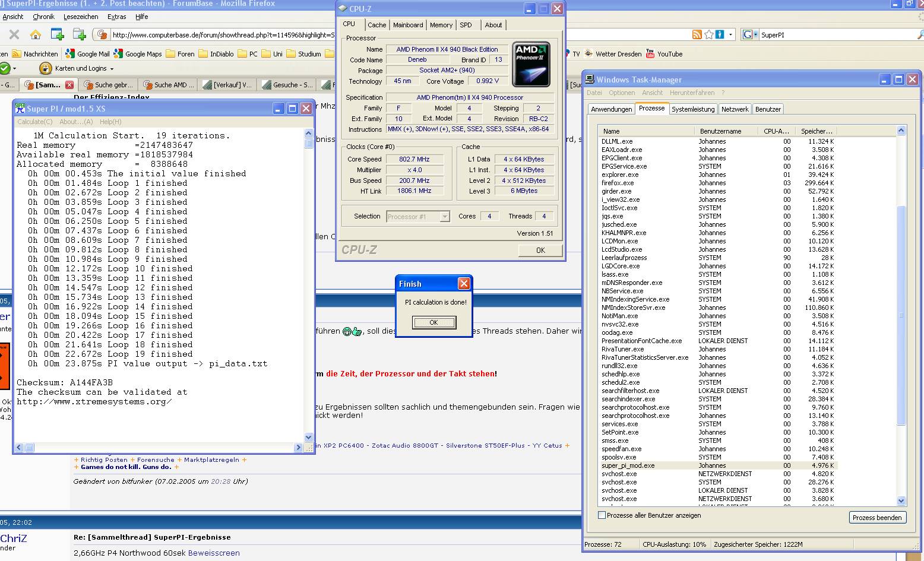Click the Marktplatzregeln link
The image size is (924, 561).
click(211, 459)
